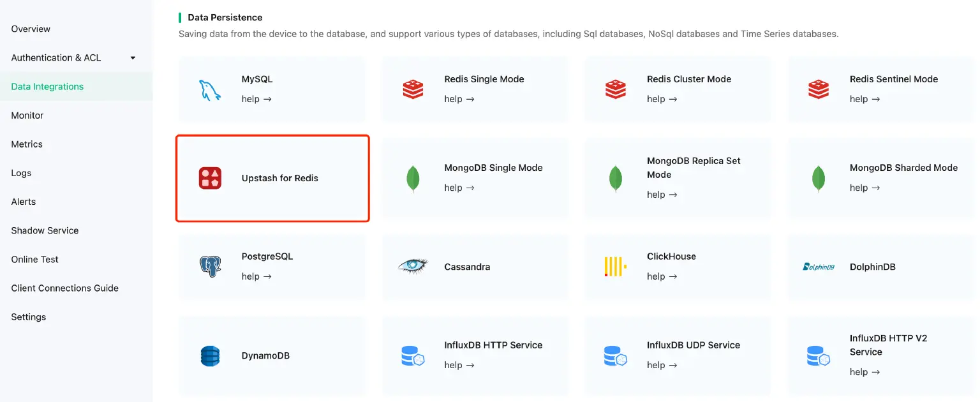Screen dimensions: 980x402
Task: Select the Redis Single Mode icon
Action: point(413,89)
